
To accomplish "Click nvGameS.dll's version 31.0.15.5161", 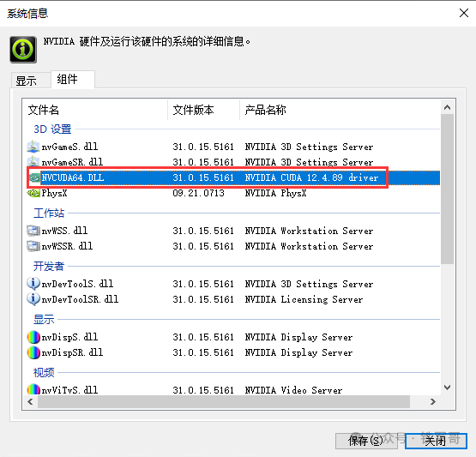I will [203, 147].
